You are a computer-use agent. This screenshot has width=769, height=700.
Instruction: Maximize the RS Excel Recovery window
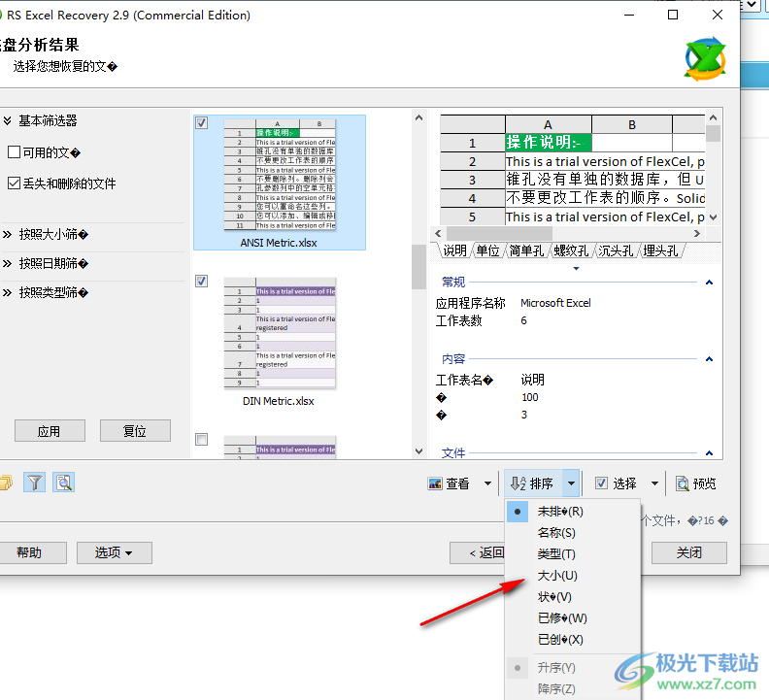point(673,15)
